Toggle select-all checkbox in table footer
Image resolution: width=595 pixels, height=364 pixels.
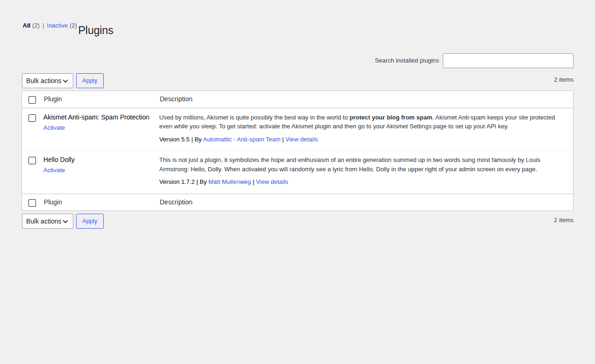pos(32,203)
